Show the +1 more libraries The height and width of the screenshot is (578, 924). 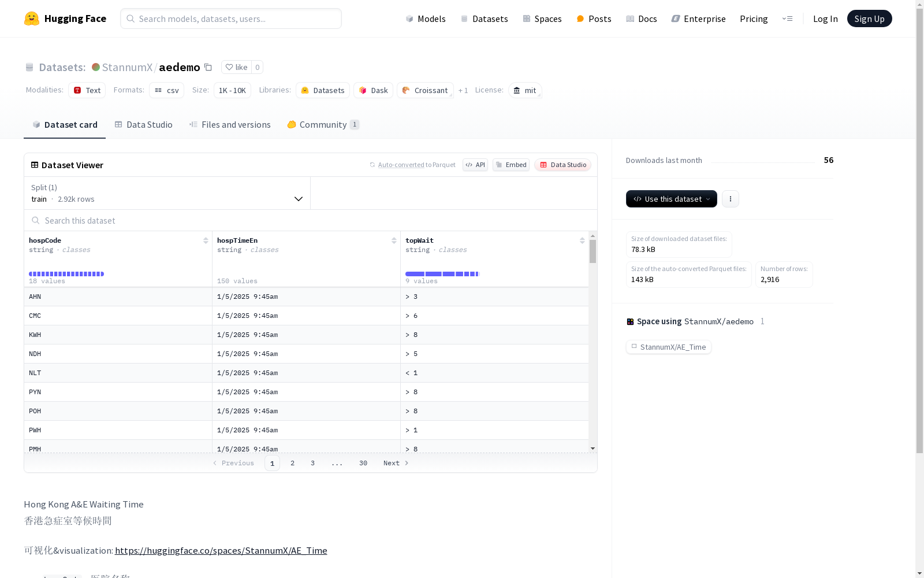click(463, 90)
